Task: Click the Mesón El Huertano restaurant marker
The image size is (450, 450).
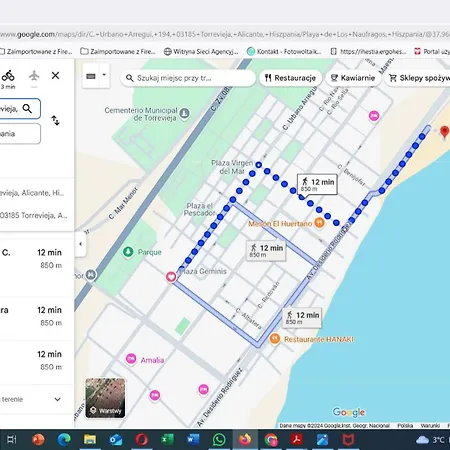Action: pyautogui.click(x=319, y=223)
